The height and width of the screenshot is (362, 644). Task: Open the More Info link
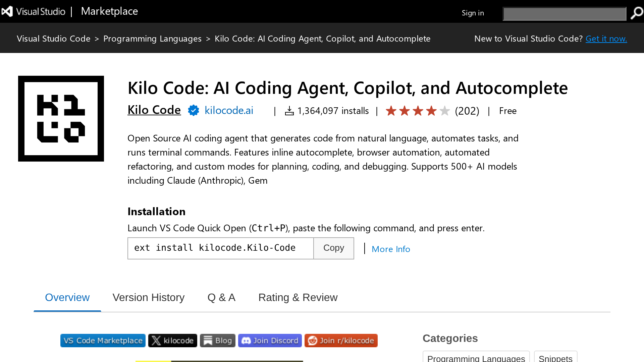coord(391,249)
